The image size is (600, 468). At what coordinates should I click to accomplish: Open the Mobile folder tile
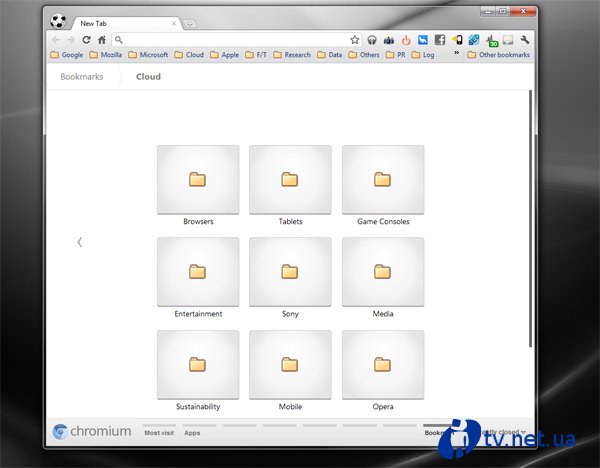290,365
